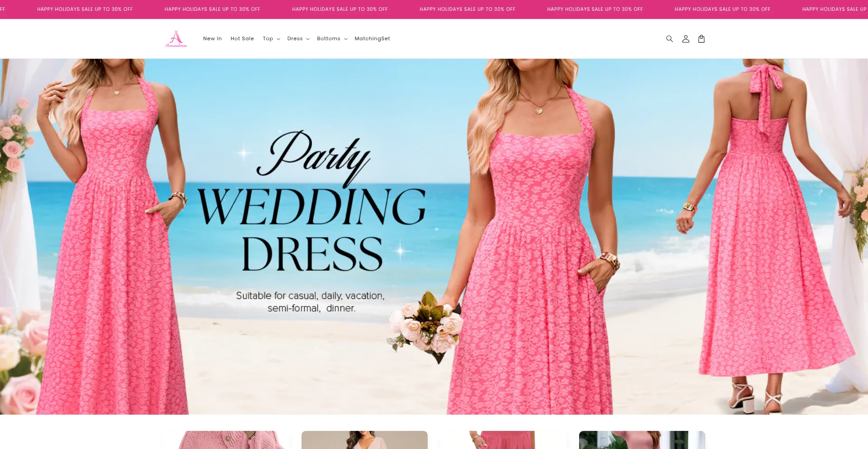Click the pink A store logo
This screenshot has width=868, height=449.
click(x=176, y=39)
